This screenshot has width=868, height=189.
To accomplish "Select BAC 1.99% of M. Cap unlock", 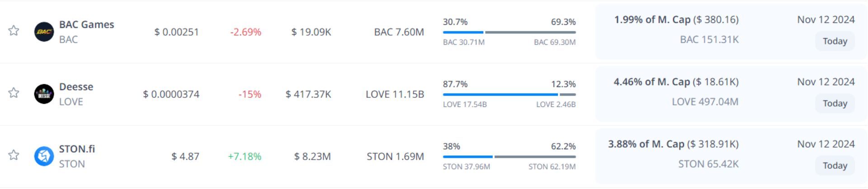I will click(676, 20).
